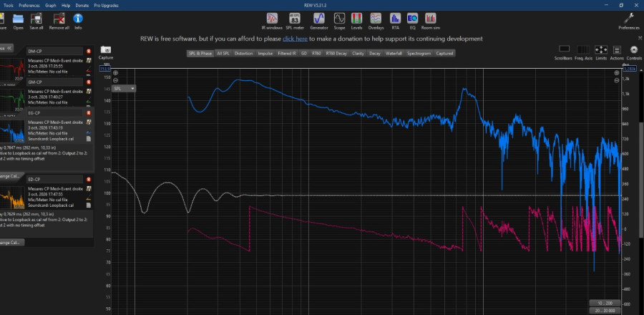Follow the 'click here' donation link
Viewport: 644px width, 315px height.
[x=295, y=39]
